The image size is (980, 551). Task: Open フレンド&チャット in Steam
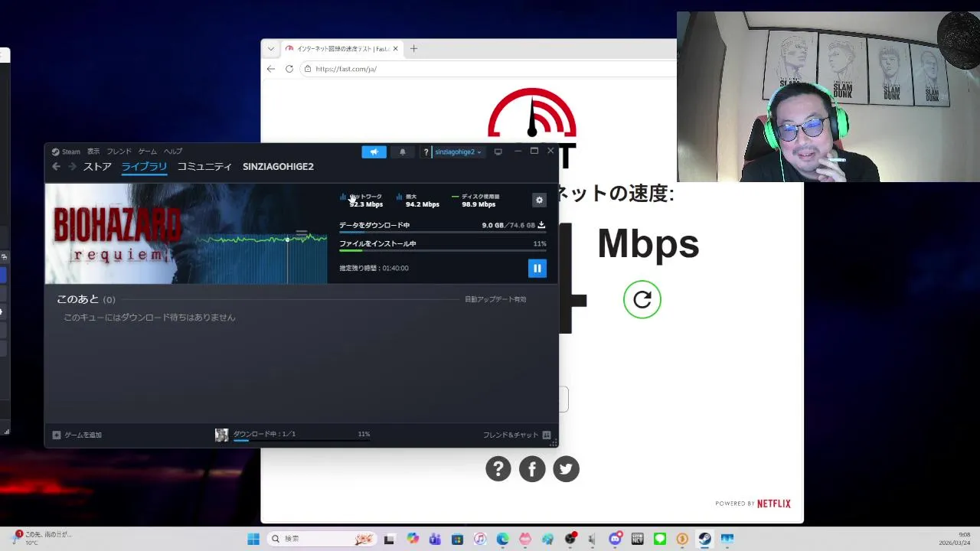517,435
